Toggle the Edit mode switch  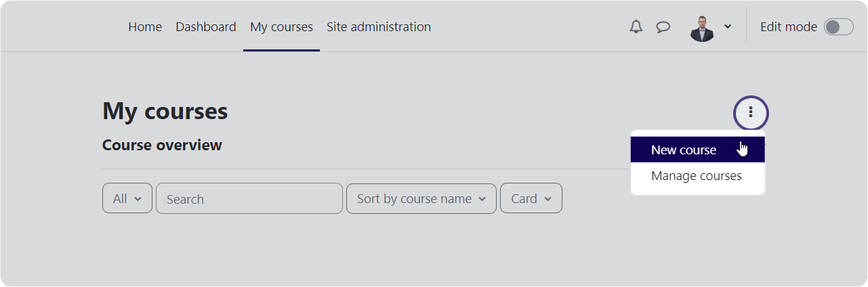(x=838, y=27)
